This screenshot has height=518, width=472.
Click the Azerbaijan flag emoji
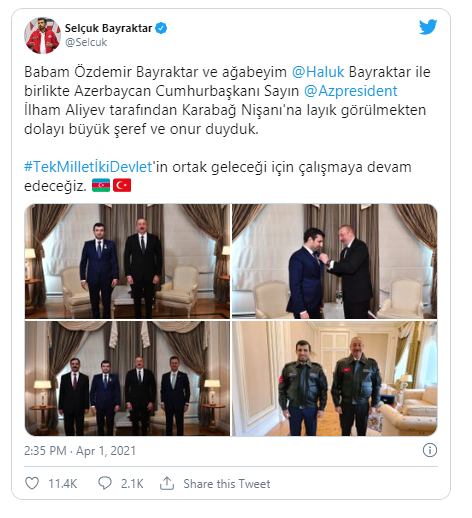tap(101, 185)
